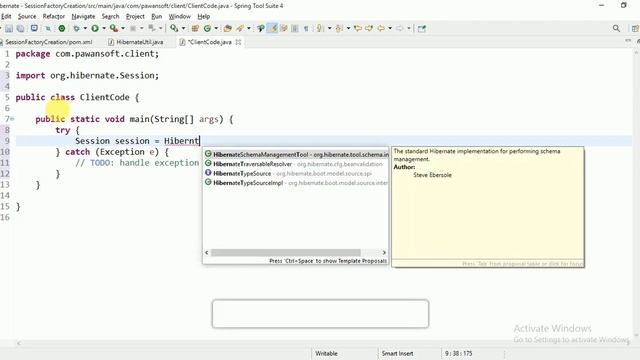This screenshot has width=640, height=360.
Task: Click the Save All toolbar icon
Action: (x=20, y=28)
